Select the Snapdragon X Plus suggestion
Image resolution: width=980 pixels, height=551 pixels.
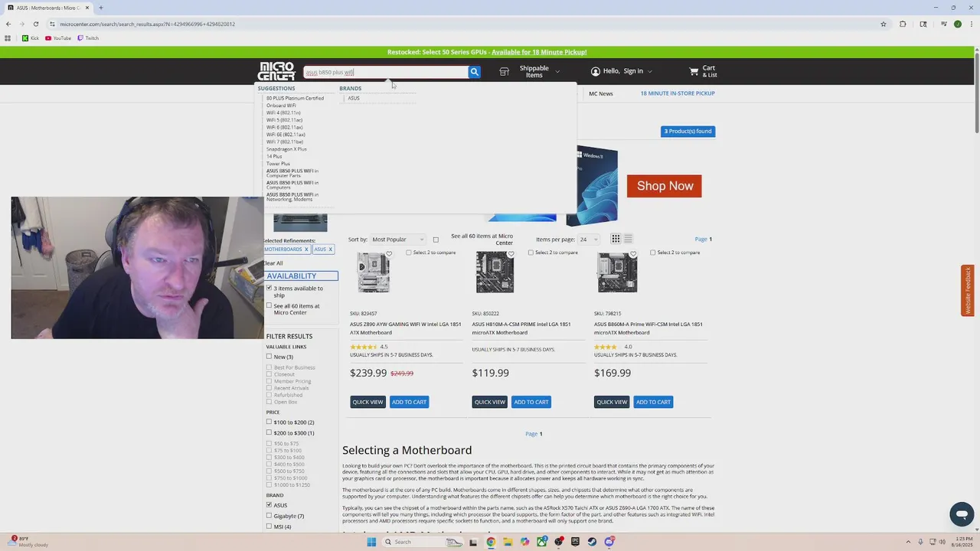(286, 149)
